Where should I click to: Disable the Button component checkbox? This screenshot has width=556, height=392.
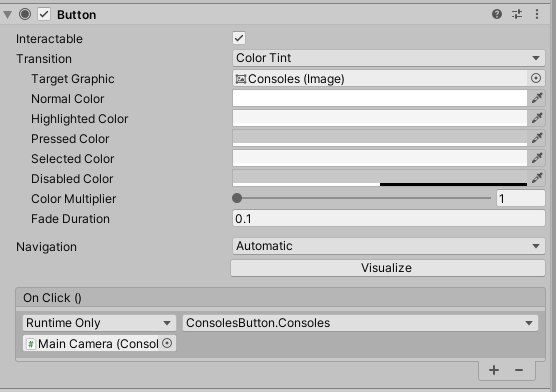click(x=44, y=15)
